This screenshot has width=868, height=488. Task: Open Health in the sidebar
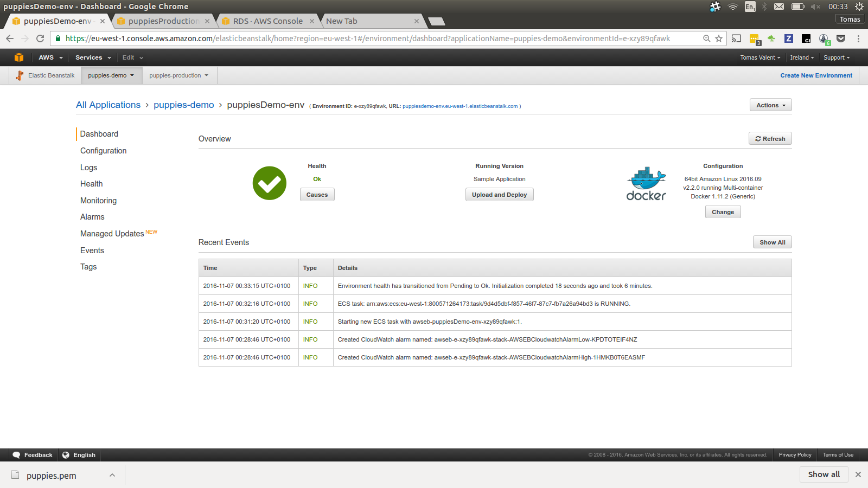[x=91, y=184]
